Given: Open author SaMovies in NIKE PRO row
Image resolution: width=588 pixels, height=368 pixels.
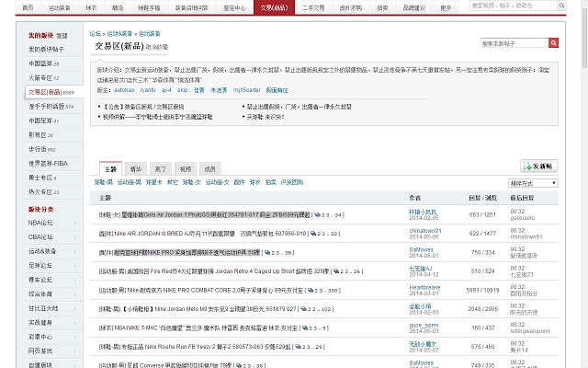Looking at the screenshot, I should [421, 249].
